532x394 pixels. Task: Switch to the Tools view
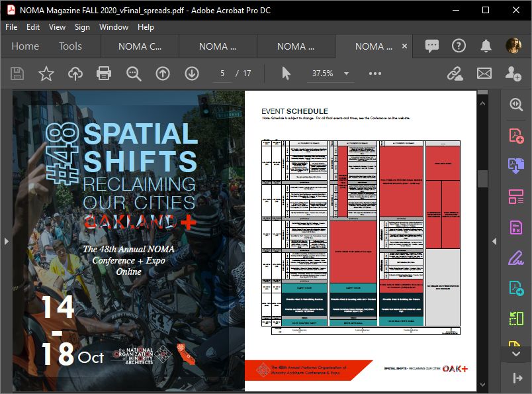tap(70, 46)
